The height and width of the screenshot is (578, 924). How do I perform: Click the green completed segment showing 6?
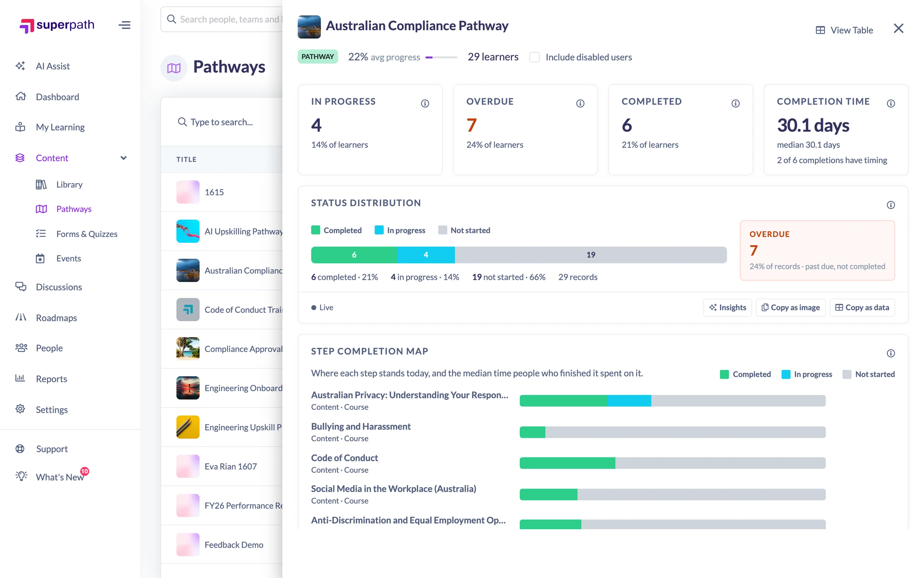[x=354, y=255]
